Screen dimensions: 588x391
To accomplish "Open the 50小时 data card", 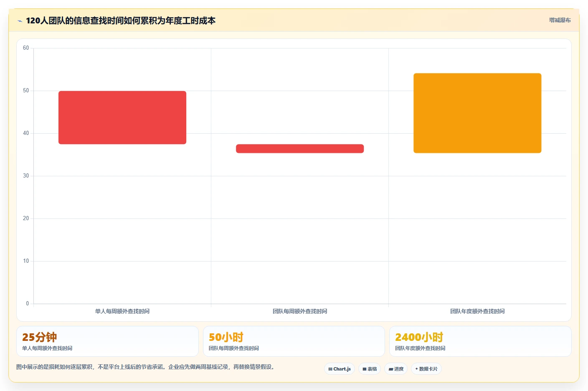I will coord(294,341).
